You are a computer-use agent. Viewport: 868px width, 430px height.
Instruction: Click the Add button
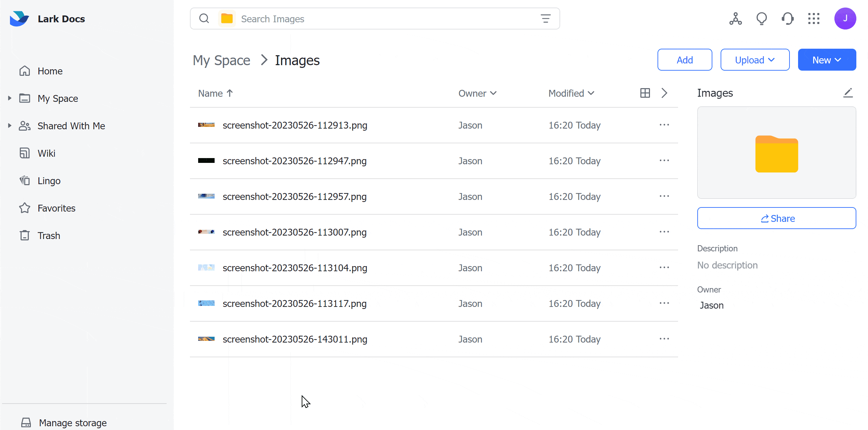685,60
